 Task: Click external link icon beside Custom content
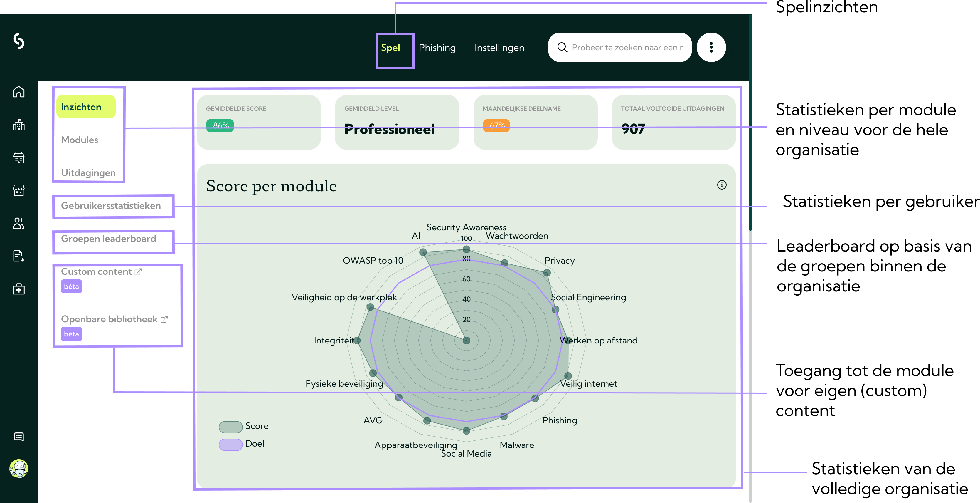pos(138,272)
